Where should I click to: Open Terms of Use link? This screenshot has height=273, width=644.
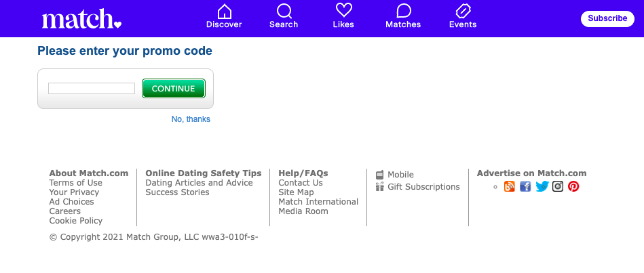pos(75,183)
